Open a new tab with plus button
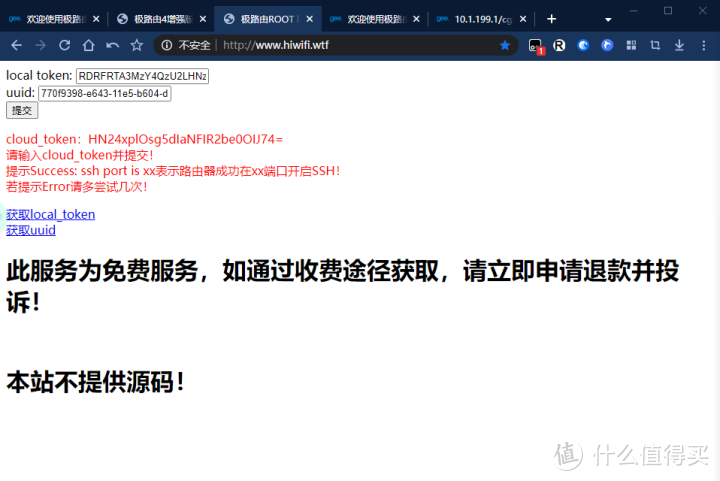The height and width of the screenshot is (481, 720). [551, 19]
